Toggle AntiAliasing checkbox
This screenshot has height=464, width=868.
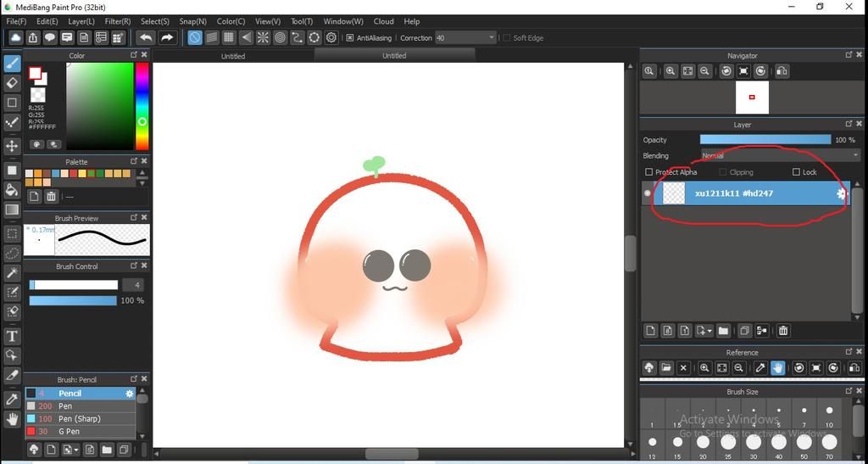coord(350,37)
